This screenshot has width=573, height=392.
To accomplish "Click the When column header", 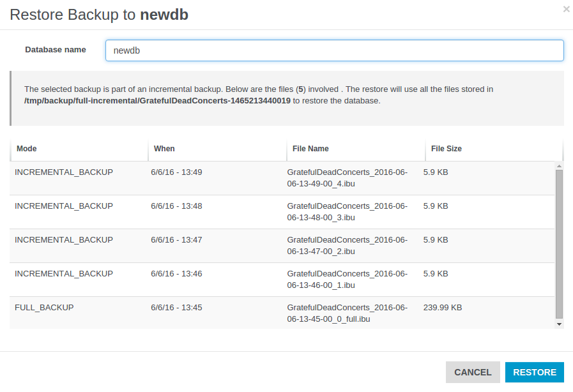I will click(164, 149).
